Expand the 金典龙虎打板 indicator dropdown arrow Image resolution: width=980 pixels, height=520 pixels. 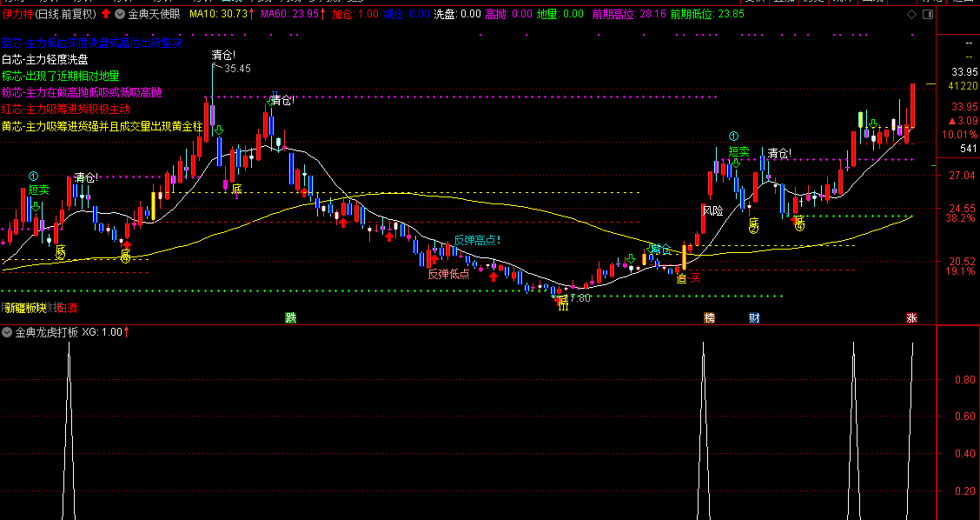pyautogui.click(x=7, y=332)
